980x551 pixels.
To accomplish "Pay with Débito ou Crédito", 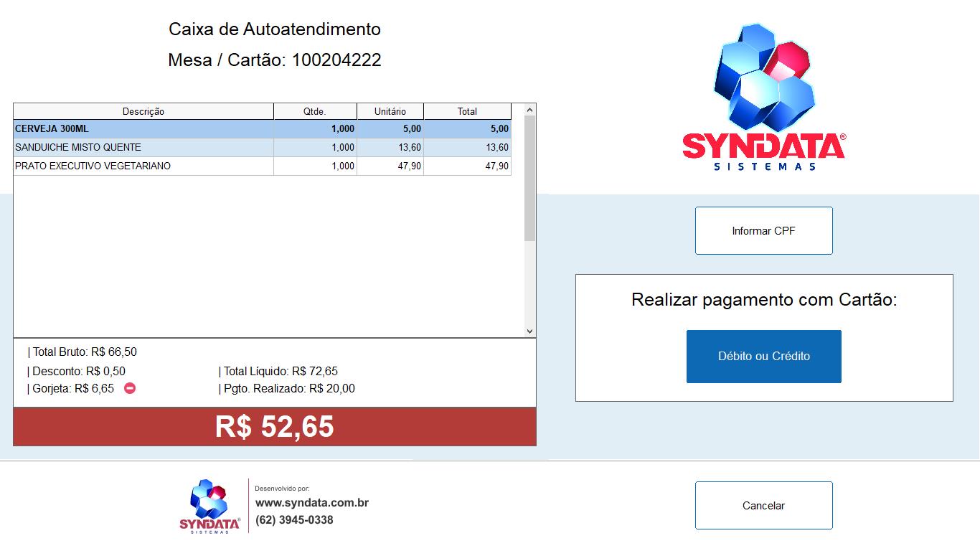I will [763, 357].
